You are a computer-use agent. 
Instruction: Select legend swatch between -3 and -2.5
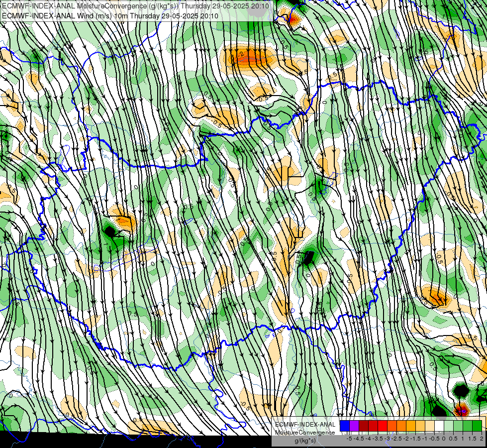pyautogui.click(x=392, y=426)
